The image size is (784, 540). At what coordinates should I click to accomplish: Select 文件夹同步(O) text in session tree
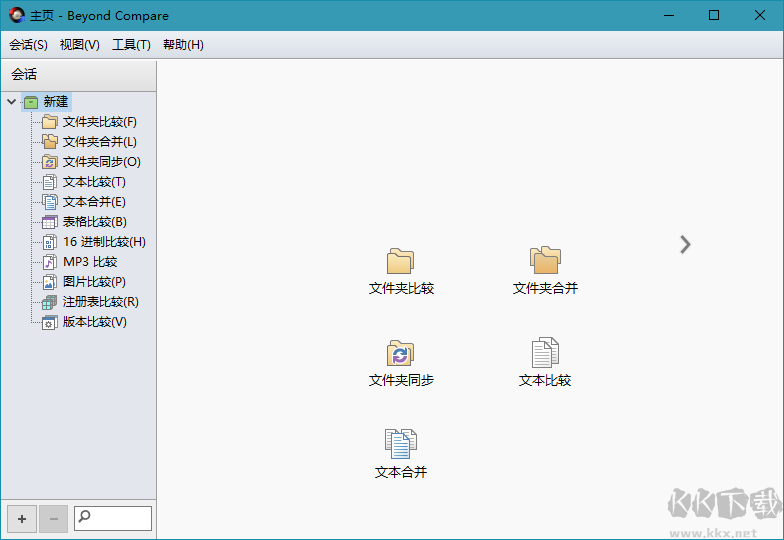coord(102,162)
